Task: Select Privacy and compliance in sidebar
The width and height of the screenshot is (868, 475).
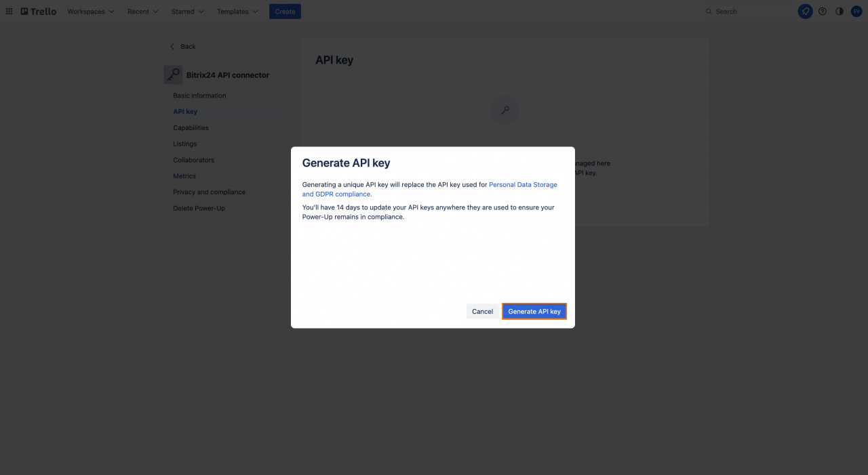Action: tap(209, 192)
